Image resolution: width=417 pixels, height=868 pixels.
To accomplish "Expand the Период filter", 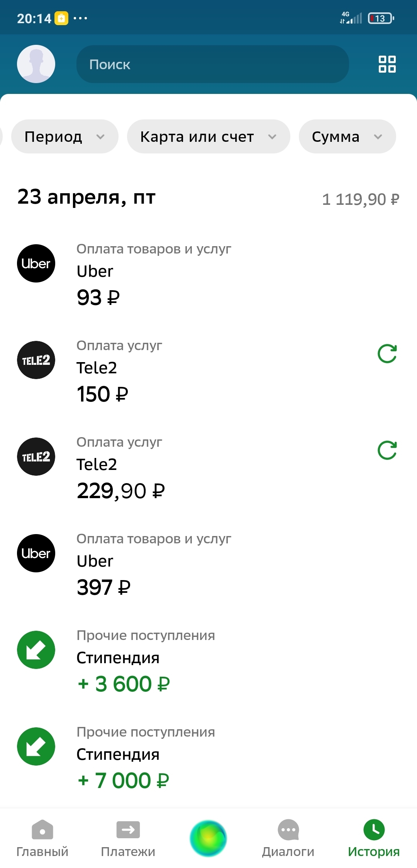I will click(64, 136).
